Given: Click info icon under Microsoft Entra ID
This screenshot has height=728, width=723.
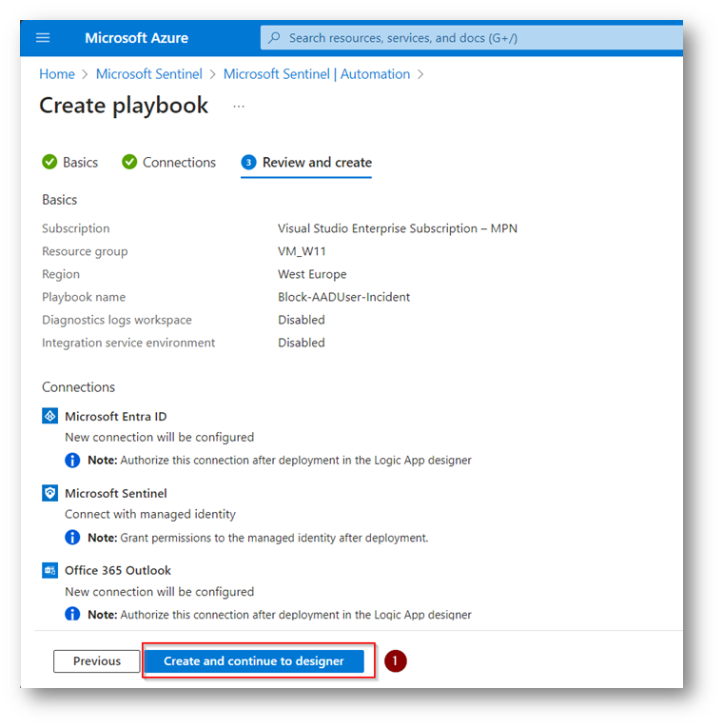Looking at the screenshot, I should 72,460.
